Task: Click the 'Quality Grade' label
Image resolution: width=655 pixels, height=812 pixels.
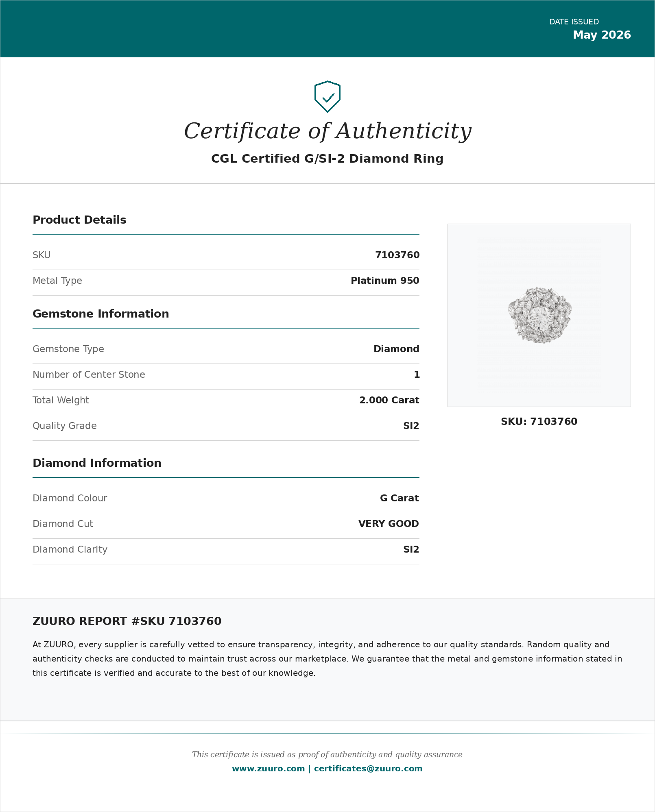Action: tap(65, 426)
